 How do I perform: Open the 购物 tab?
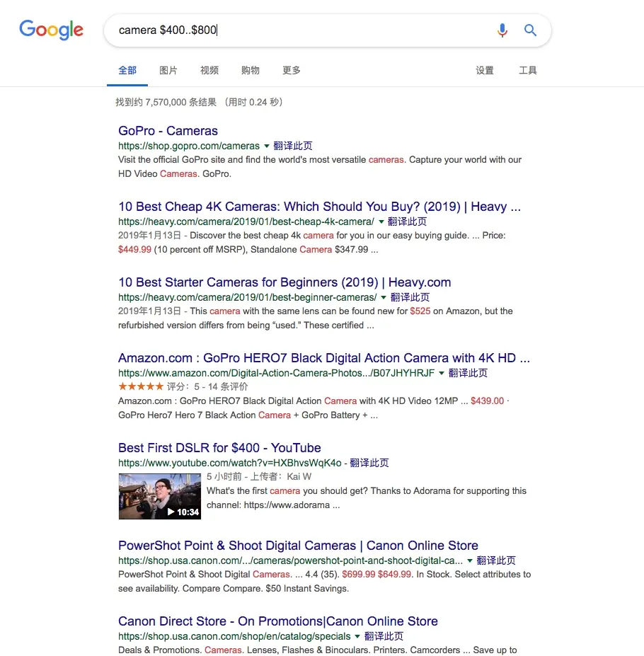point(251,70)
